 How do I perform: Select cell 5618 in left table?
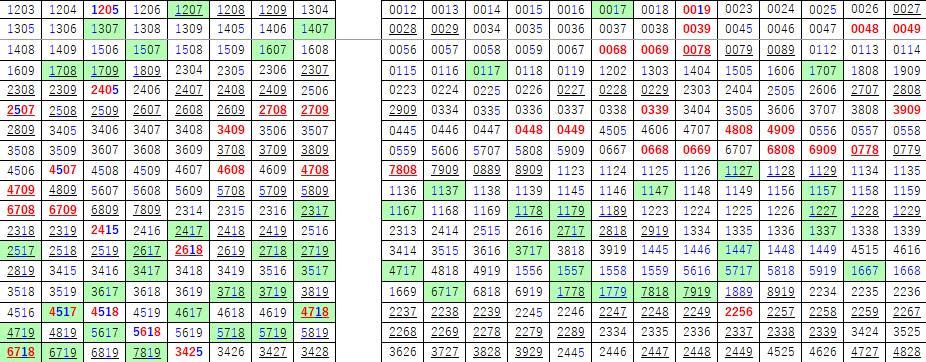click(x=146, y=332)
